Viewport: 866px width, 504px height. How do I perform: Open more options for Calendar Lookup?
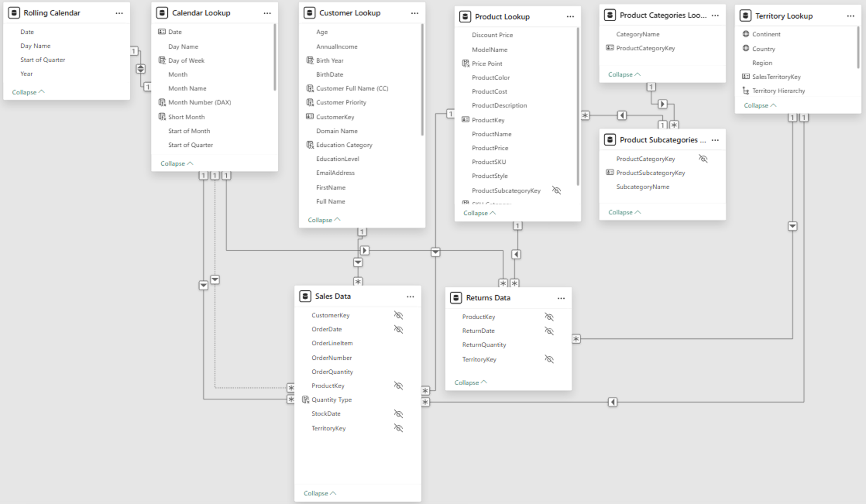[x=267, y=13]
